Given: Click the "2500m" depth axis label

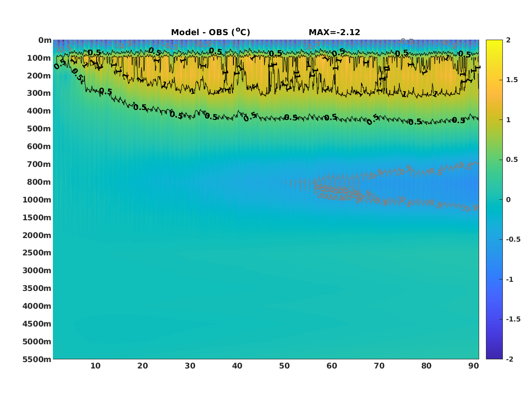Looking at the screenshot, I should pos(37,253).
